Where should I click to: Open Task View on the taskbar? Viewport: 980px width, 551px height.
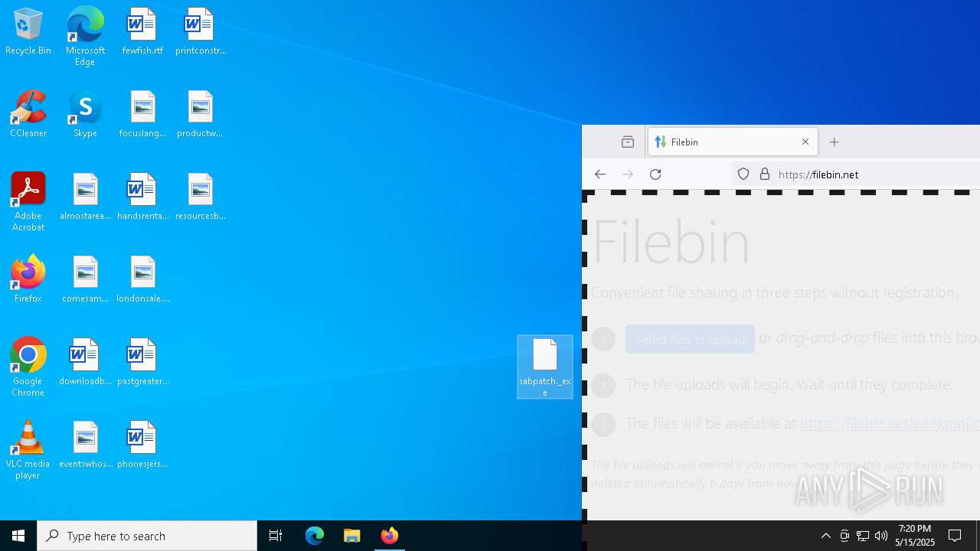[x=276, y=536]
